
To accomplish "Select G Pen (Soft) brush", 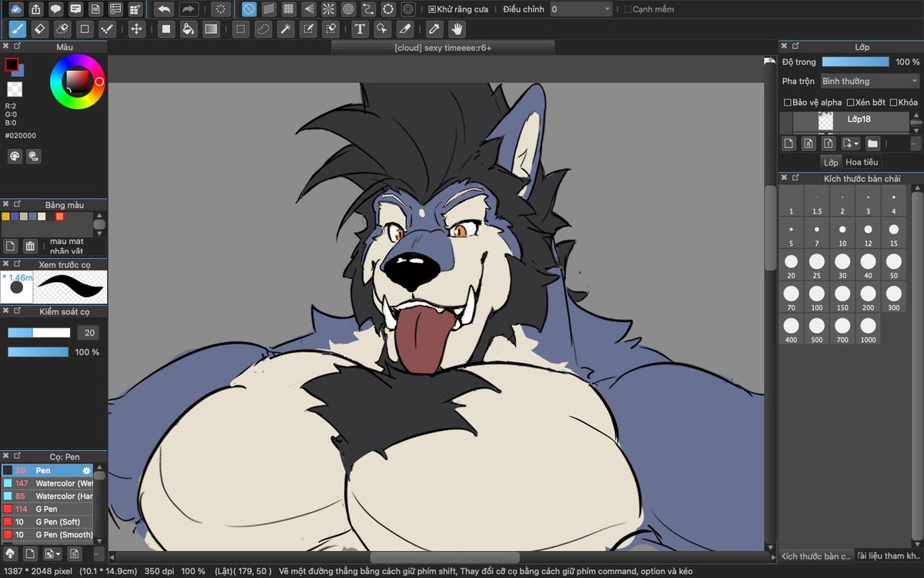I will click(x=47, y=522).
